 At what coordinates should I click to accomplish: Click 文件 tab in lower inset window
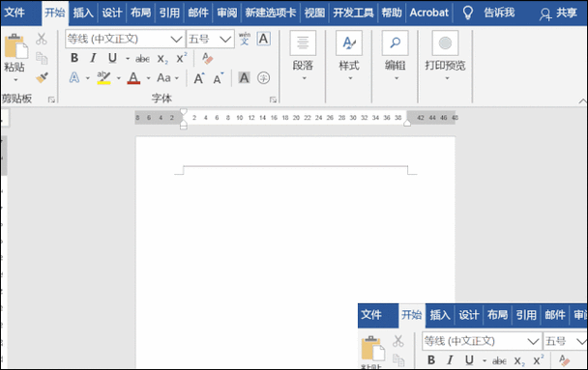(371, 315)
